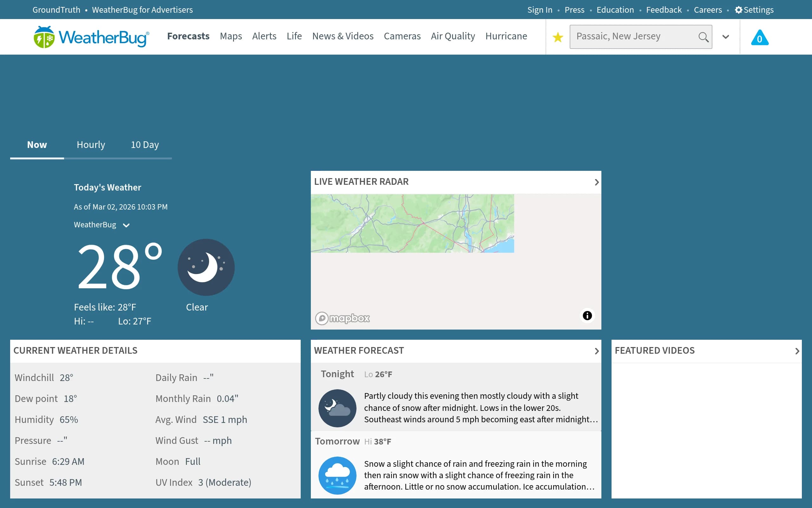Open the Life menu
Screen dimensions: 812x508
294,36
